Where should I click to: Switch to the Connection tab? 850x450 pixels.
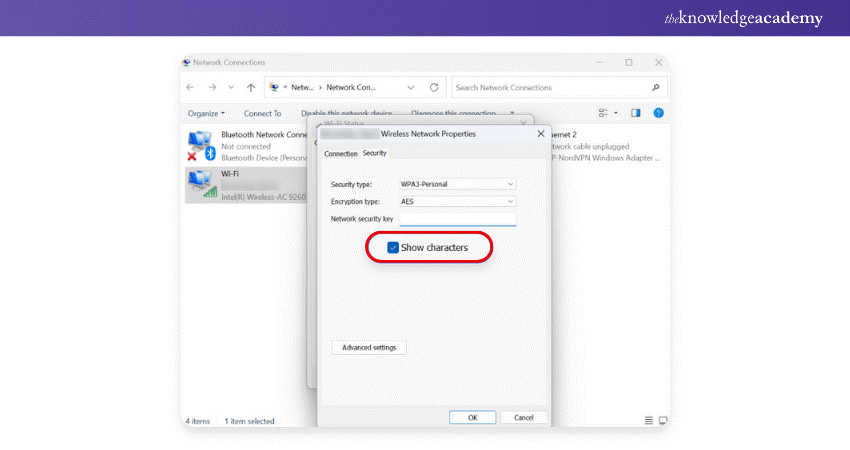click(340, 153)
